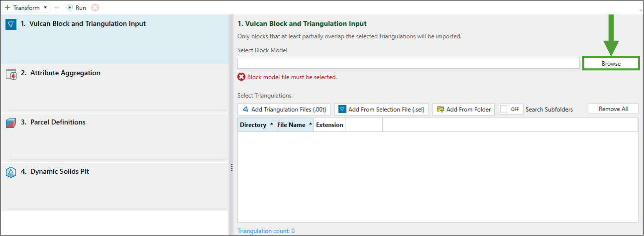Image resolution: width=644 pixels, height=236 pixels.
Task: Click the red error icon beside block model message
Action: (241, 77)
